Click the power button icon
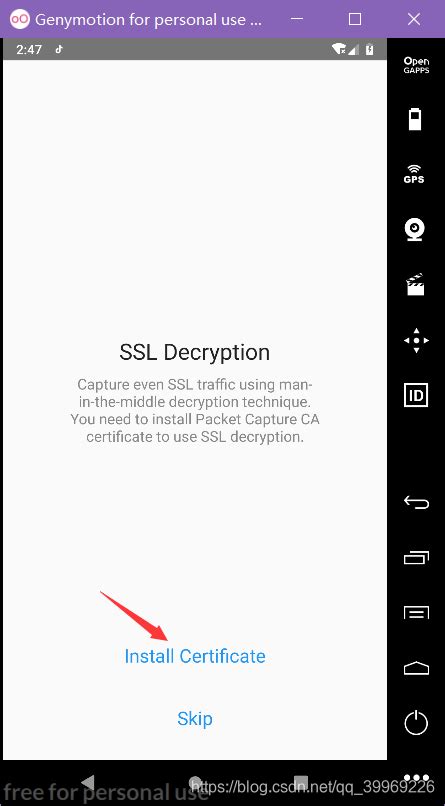The image size is (445, 806). (416, 722)
